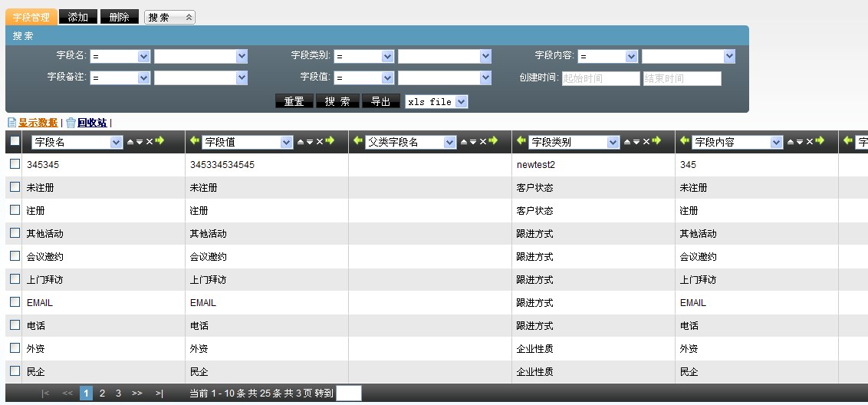Go to page 2 in pagination
Screen dimensions: 868x405
(x=102, y=393)
